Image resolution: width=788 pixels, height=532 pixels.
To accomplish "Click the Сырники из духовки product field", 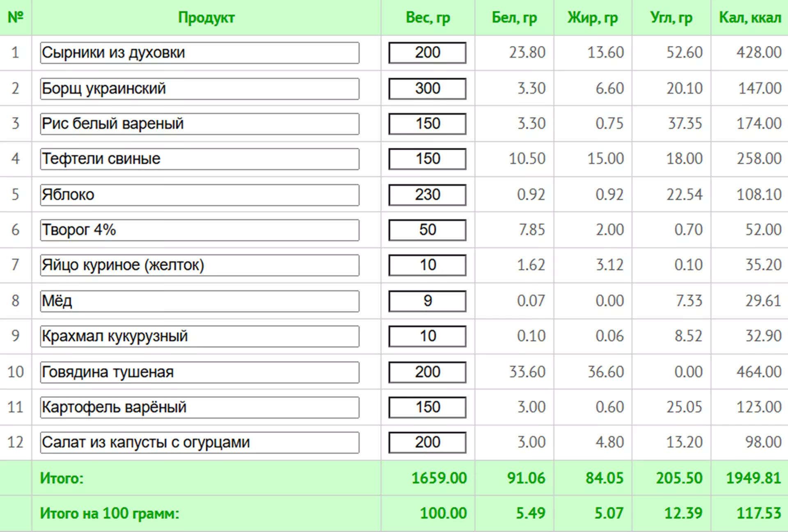I will 199,53.
